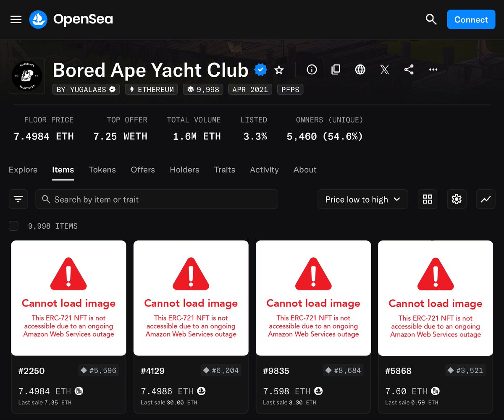
Task: Click marketplace icon next to 7.4984 ETH price
Action: point(79,391)
